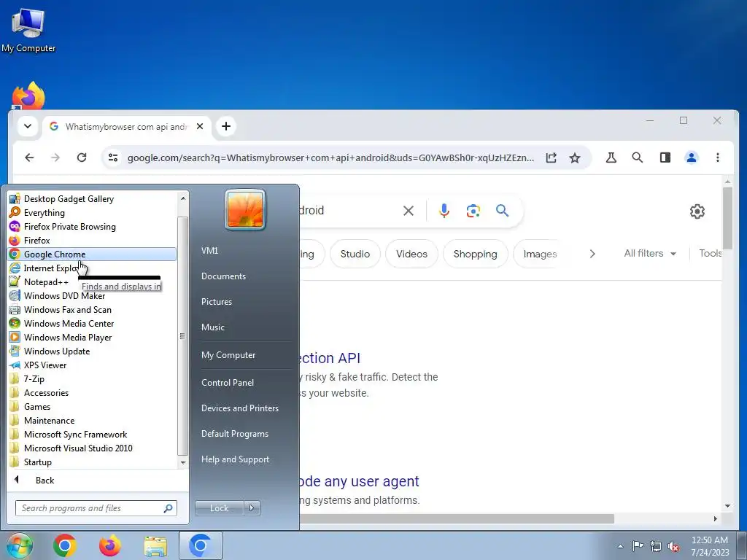Open a new tab with plus button
The image size is (747, 560).
pyautogui.click(x=226, y=126)
